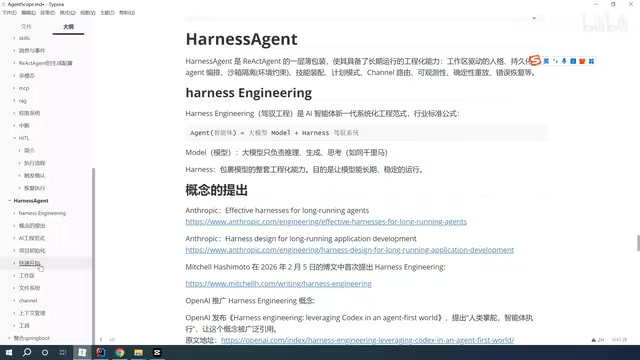640x360 pixels.
Task: Open Task View in taskbar
Action: pos(63,352)
